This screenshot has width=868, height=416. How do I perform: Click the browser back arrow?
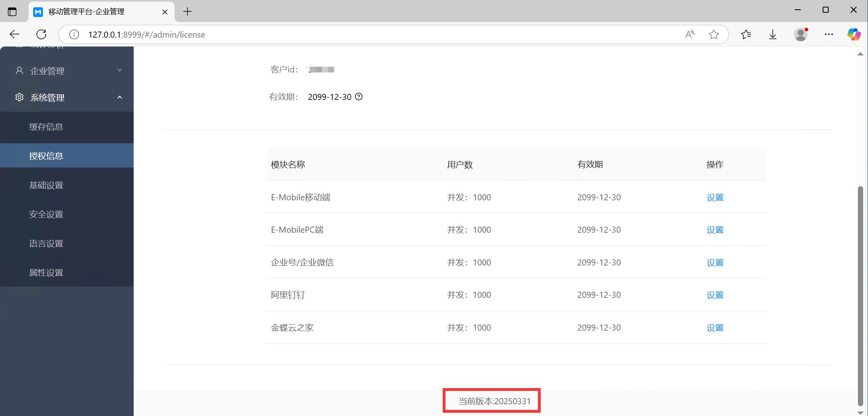[x=15, y=34]
